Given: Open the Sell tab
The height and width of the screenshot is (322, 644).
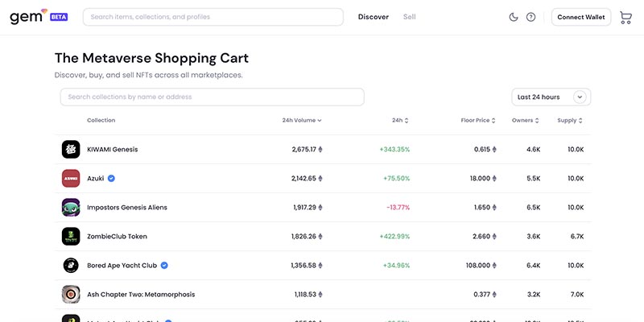Looking at the screenshot, I should (409, 17).
